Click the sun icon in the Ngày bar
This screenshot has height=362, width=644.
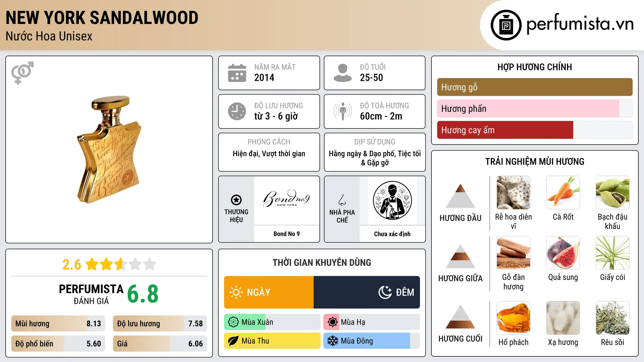(x=236, y=292)
